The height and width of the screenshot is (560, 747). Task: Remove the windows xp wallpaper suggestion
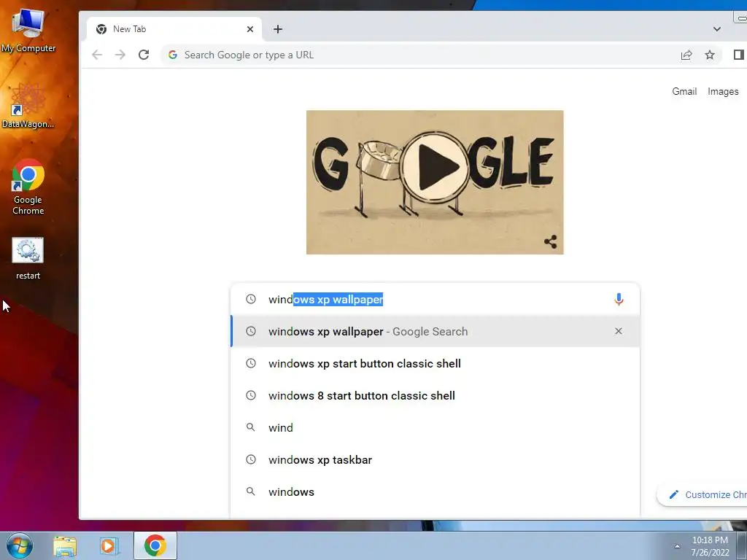click(619, 331)
